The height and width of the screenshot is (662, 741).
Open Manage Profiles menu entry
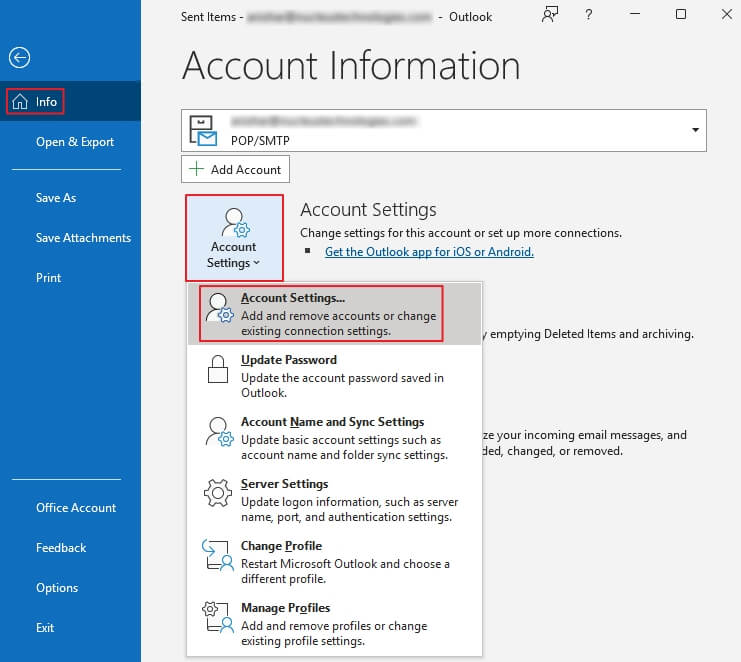pos(335,624)
